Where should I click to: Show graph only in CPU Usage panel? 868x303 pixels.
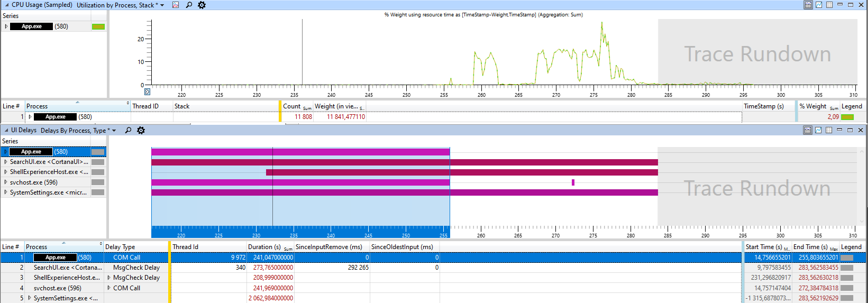pyautogui.click(x=819, y=5)
